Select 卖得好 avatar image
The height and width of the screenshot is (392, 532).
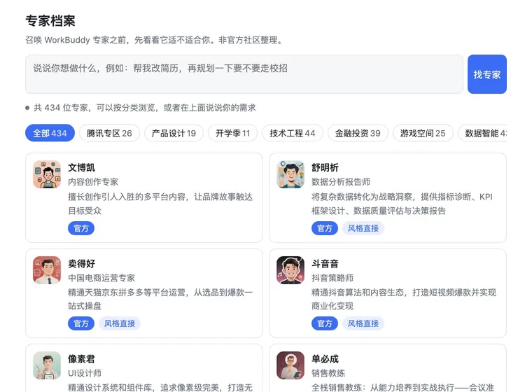pyautogui.click(x=47, y=270)
